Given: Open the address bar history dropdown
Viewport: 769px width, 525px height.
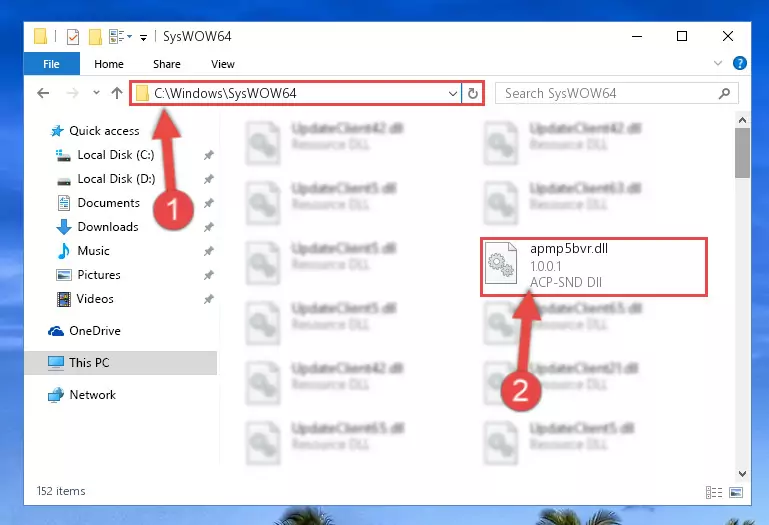Looking at the screenshot, I should click(453, 94).
